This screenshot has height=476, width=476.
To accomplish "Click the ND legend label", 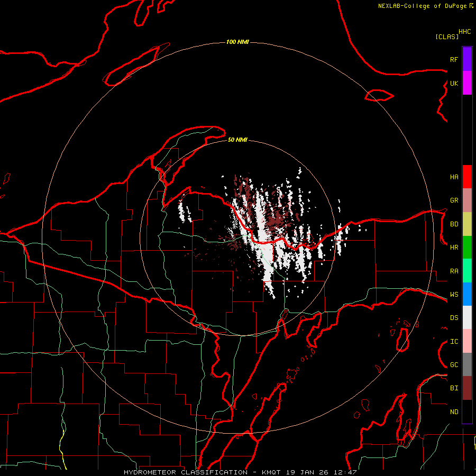I will (x=454, y=412).
